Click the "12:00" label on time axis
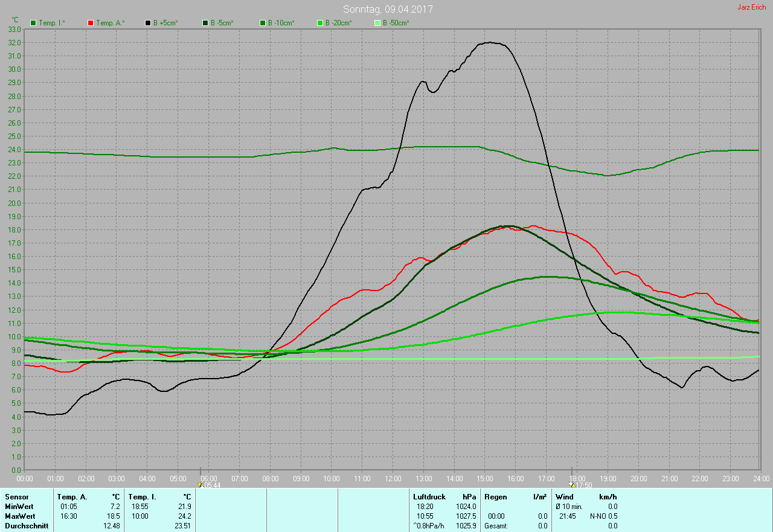The image size is (773, 532). tap(393, 478)
